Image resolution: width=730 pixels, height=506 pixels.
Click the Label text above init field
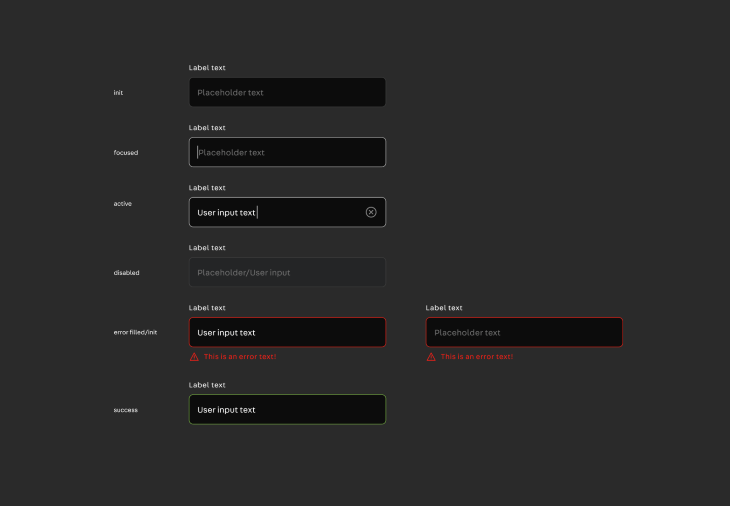click(207, 67)
